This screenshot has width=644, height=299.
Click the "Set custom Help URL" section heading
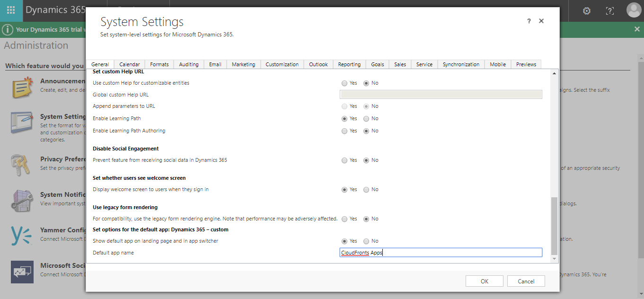(118, 72)
